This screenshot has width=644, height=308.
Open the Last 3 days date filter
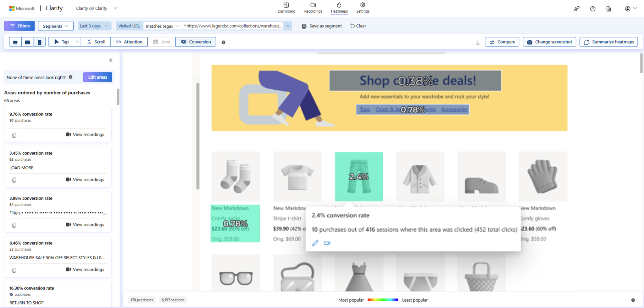click(94, 26)
